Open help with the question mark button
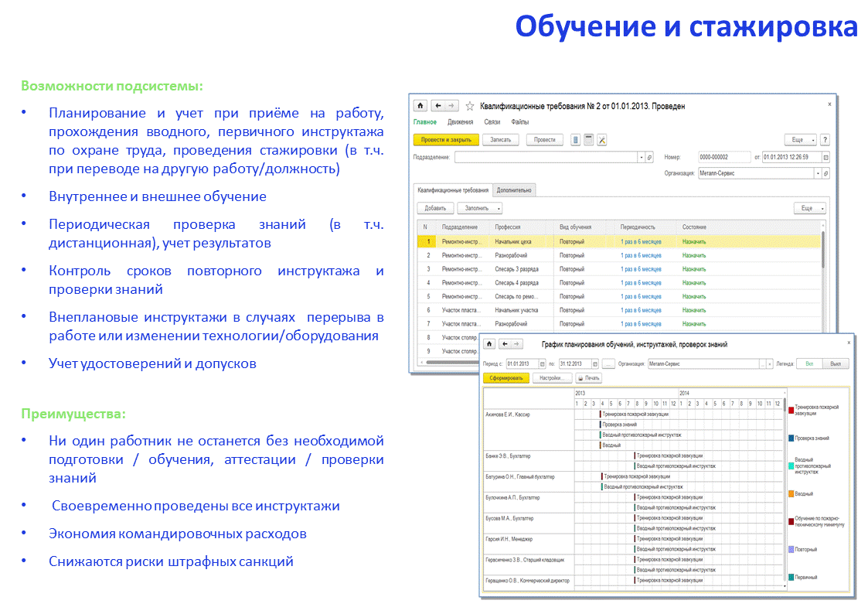Screen dimensions: 868x614 (x=825, y=140)
